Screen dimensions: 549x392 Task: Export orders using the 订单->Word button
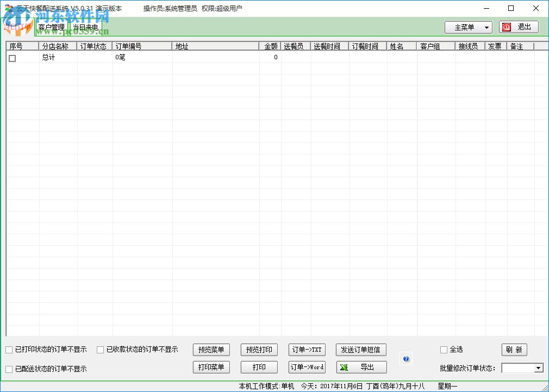pyautogui.click(x=307, y=367)
